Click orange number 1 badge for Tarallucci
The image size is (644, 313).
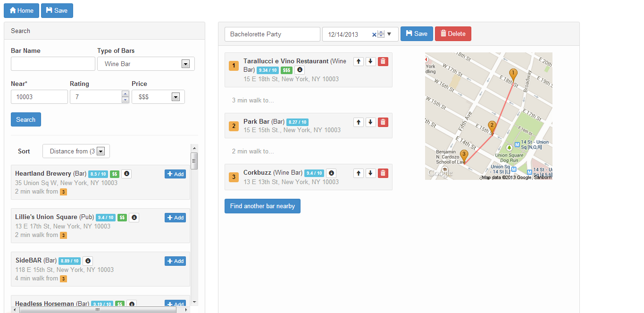pyautogui.click(x=234, y=66)
